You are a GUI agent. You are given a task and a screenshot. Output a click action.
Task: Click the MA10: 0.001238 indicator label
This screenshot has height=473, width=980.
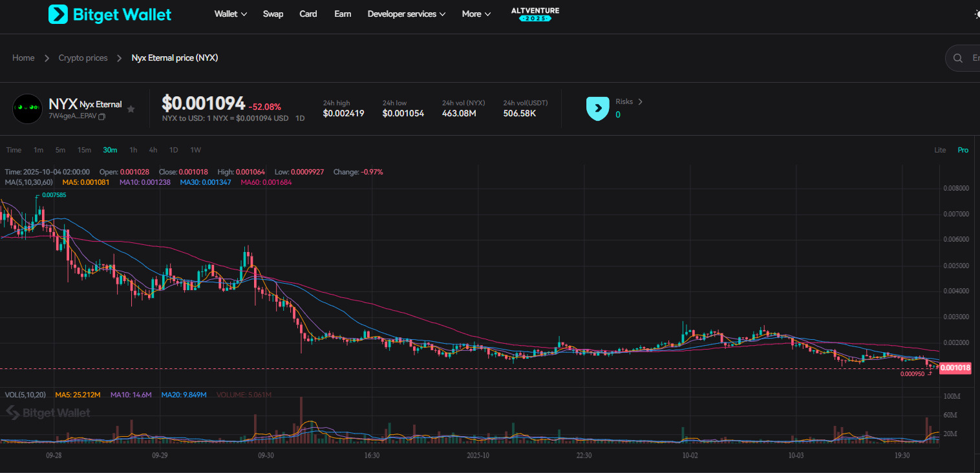(x=145, y=182)
